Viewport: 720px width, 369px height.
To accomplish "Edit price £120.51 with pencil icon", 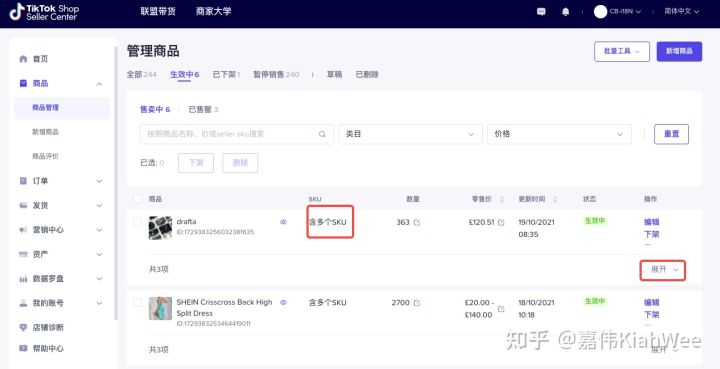I will click(501, 223).
